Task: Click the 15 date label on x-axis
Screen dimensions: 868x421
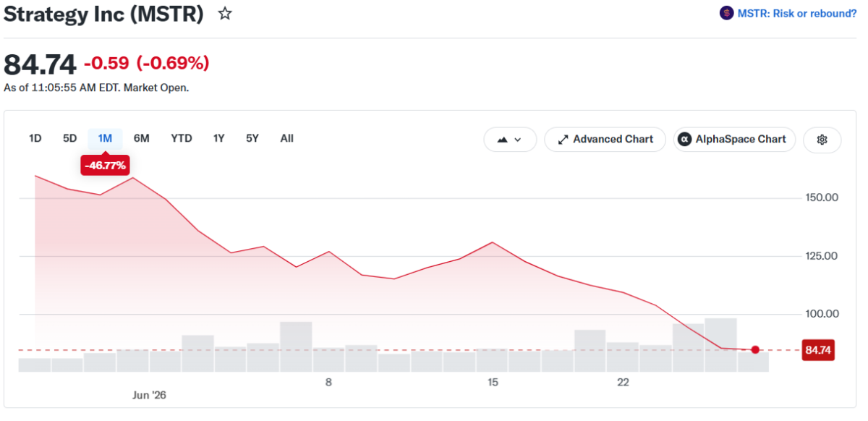Action: 493,382
